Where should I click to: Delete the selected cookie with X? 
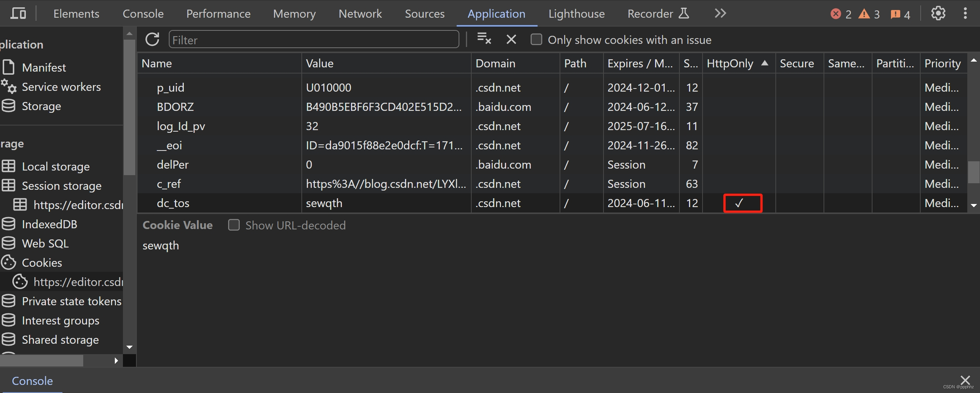tap(511, 39)
